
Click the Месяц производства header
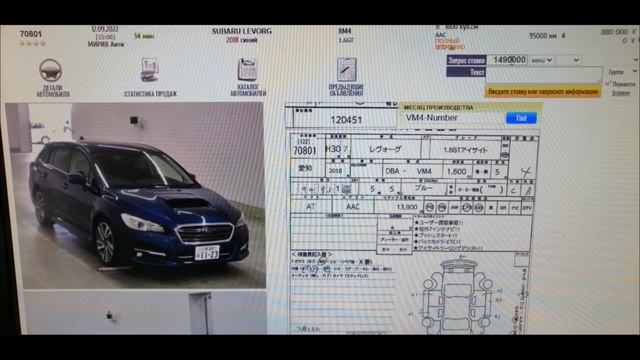coord(438,107)
